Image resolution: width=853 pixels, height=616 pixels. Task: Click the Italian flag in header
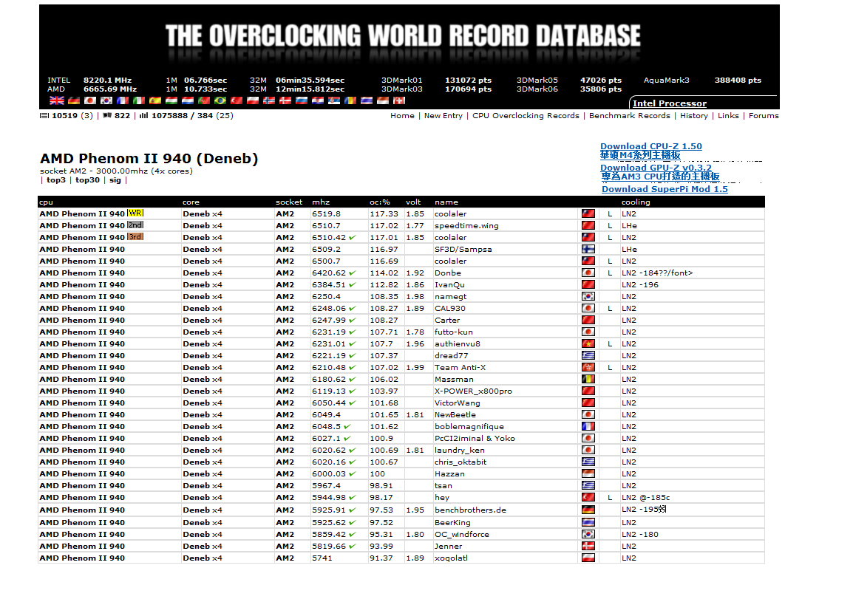139,100
